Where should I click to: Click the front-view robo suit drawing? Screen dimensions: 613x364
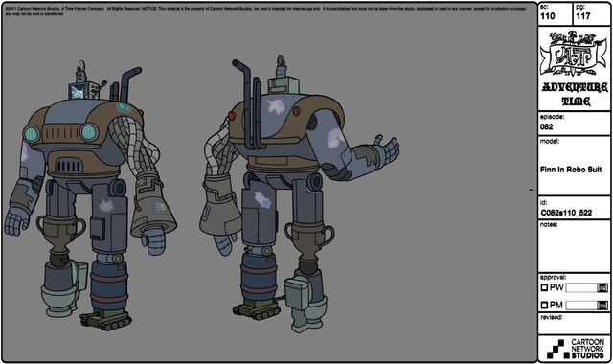pos(91,195)
